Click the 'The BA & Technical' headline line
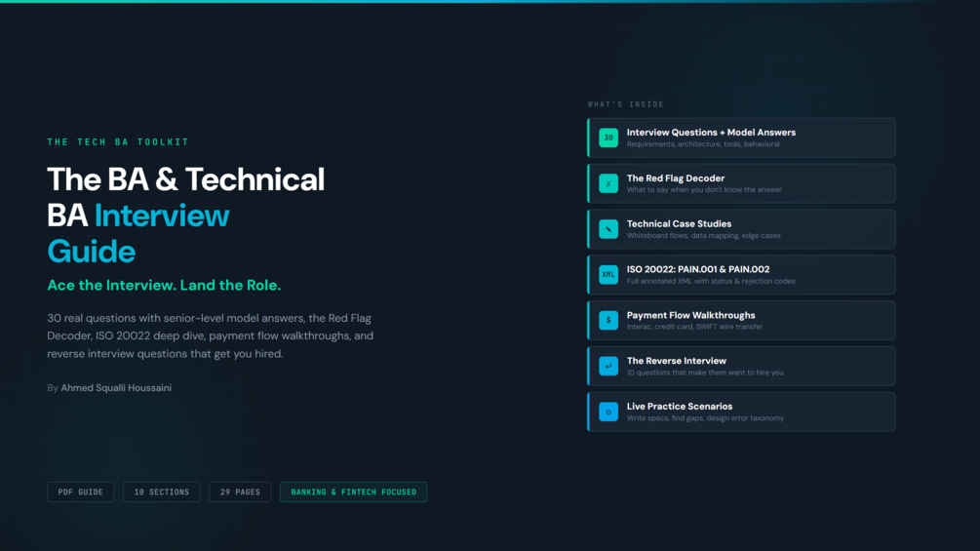 coord(185,179)
